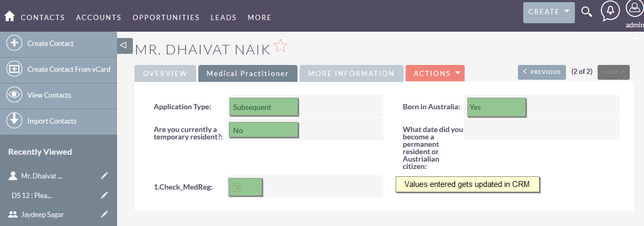The width and height of the screenshot is (644, 226).
Task: Open the MORE menu in navigation
Action: 259,17
